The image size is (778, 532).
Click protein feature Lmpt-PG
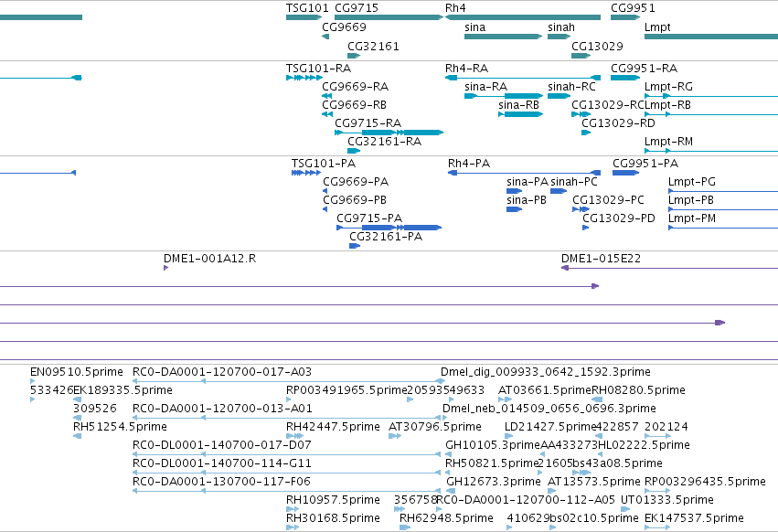point(723,191)
